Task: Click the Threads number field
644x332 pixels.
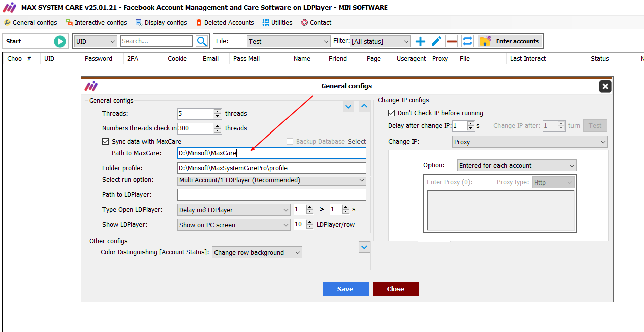Action: [196, 114]
